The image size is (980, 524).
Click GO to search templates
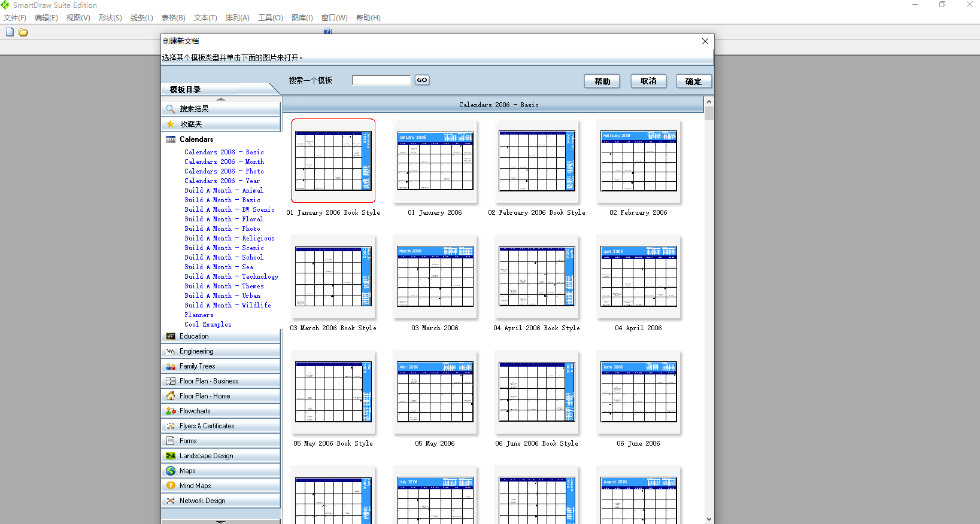tap(422, 80)
